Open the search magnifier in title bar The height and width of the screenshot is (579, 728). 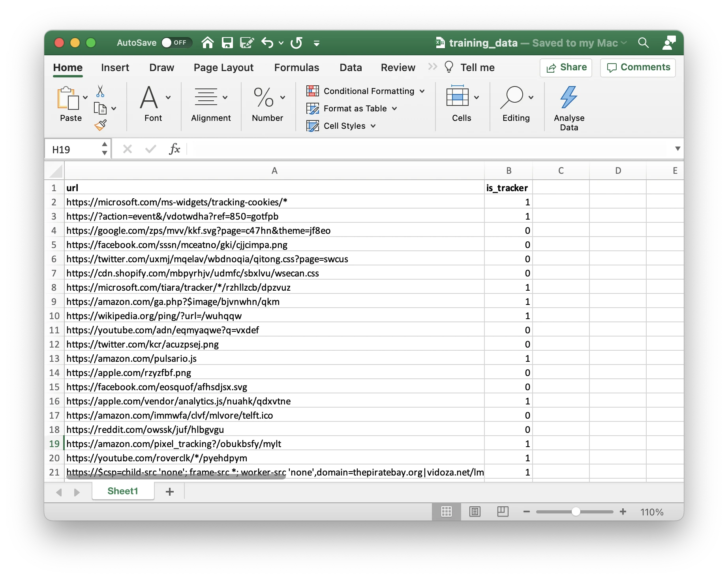(x=644, y=43)
